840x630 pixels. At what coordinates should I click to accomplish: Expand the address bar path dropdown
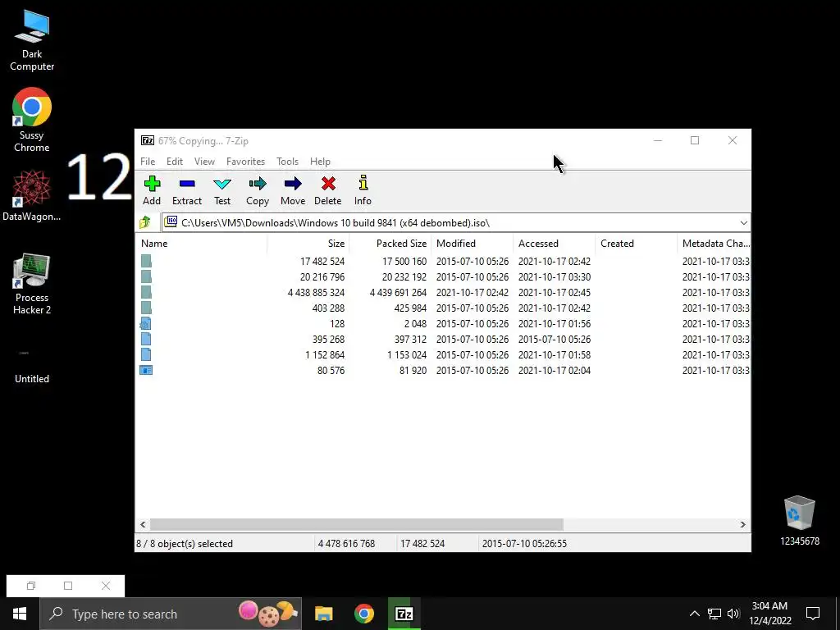pos(743,223)
